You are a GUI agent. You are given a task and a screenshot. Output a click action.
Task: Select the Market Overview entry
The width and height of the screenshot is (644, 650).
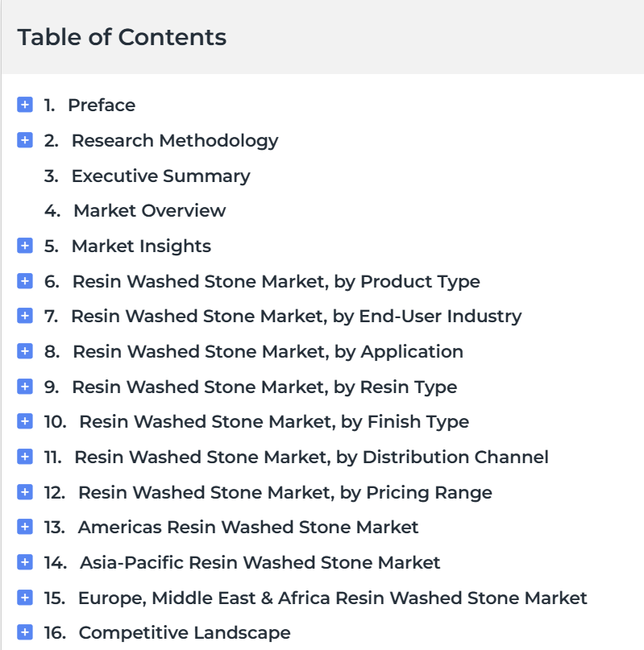(x=149, y=210)
